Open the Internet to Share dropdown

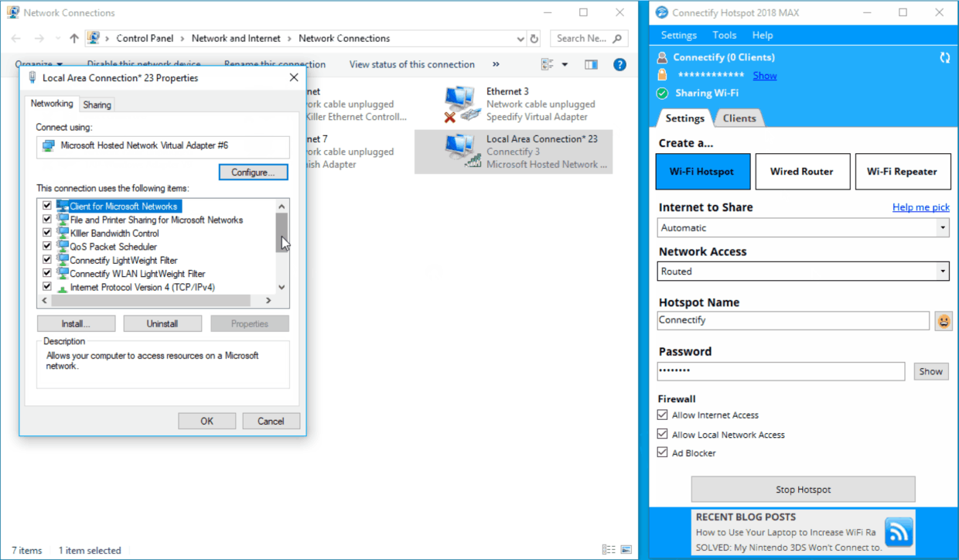tap(942, 227)
